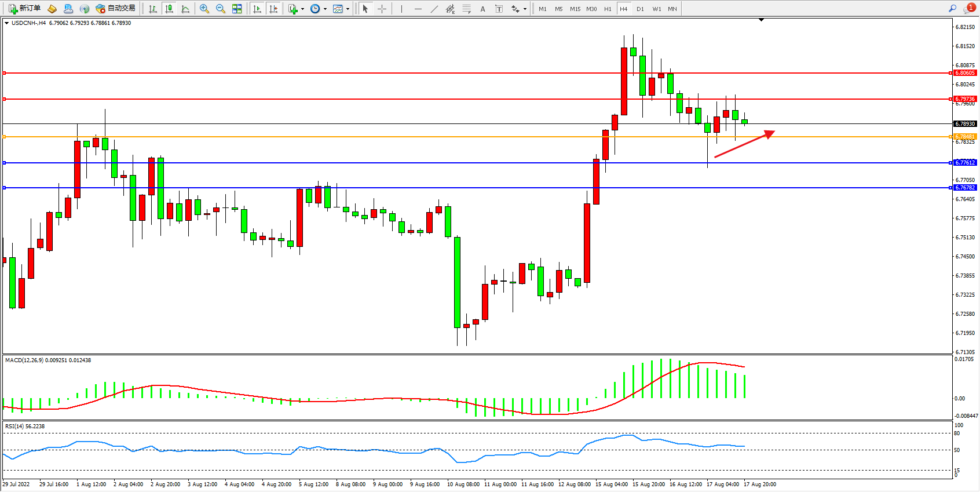This screenshot has height=492, width=980.
Task: Click the red 6.80605 price level label
Action: pyautogui.click(x=965, y=73)
